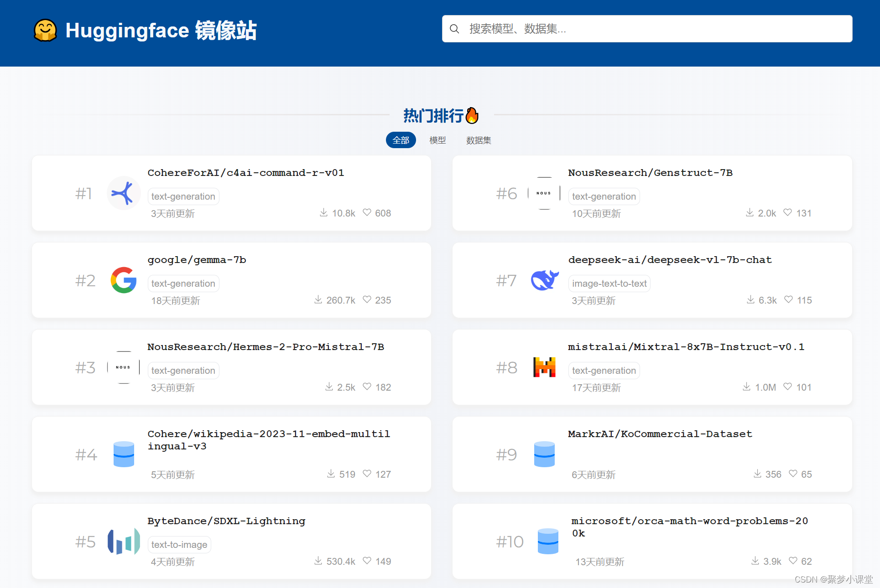Select the 全部 filter tab

click(401, 140)
